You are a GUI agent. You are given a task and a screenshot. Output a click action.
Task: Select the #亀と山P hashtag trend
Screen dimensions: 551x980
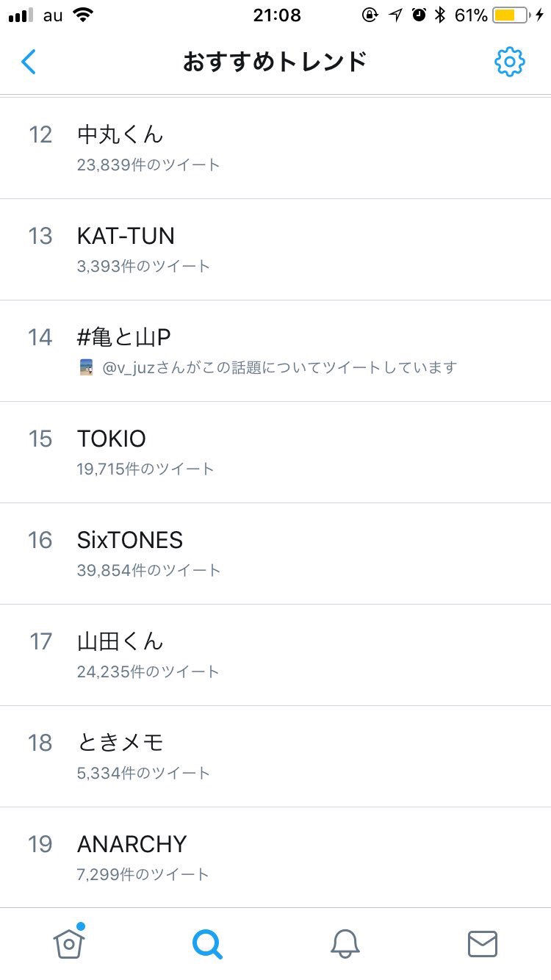(x=124, y=337)
